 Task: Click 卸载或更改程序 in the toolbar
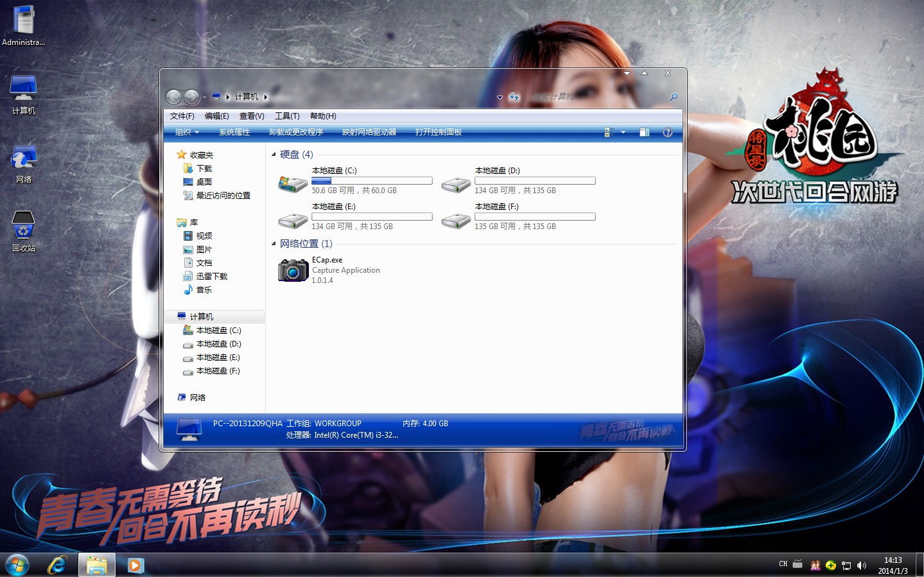[296, 132]
